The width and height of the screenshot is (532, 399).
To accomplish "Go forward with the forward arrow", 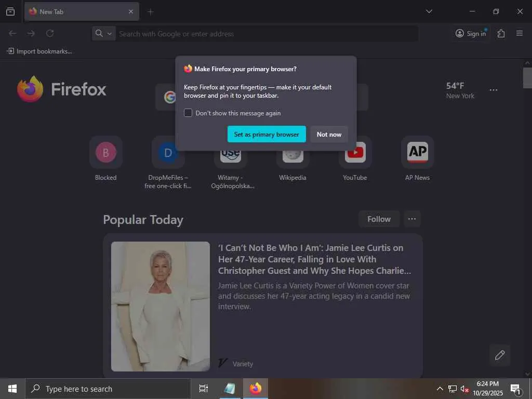I will point(31,33).
